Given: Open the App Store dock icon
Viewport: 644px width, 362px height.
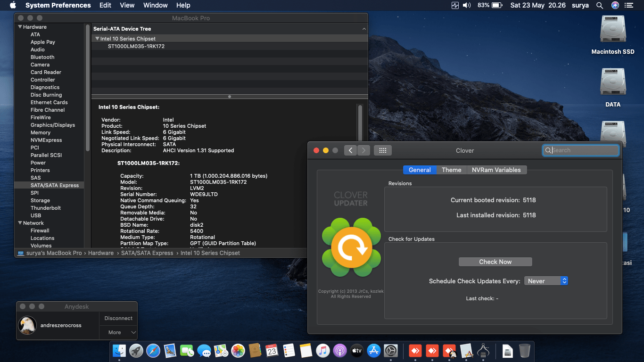Looking at the screenshot, I should coord(374,351).
